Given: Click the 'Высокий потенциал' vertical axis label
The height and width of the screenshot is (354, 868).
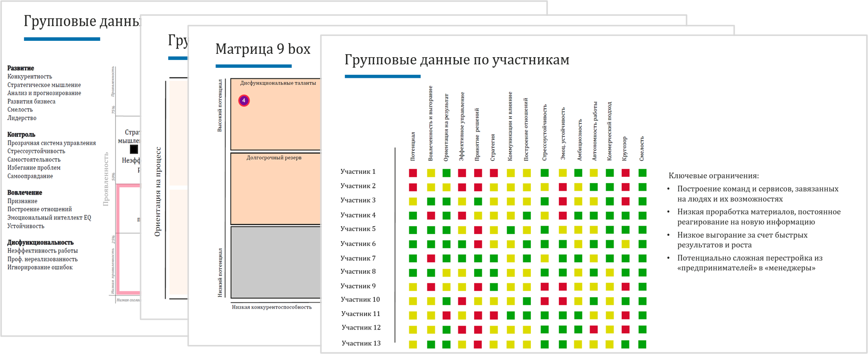Looking at the screenshot, I should 220,106.
